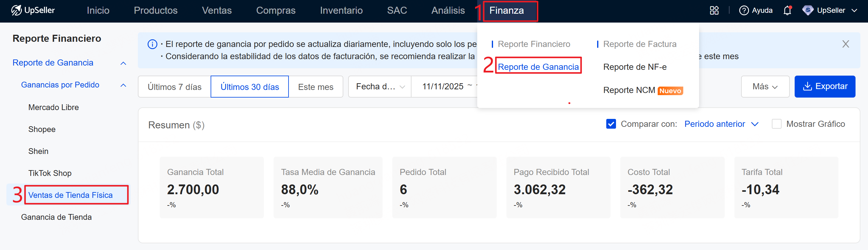The height and width of the screenshot is (250, 868).
Task: Click the UpSeller rocket logo icon
Action: pos(16,10)
